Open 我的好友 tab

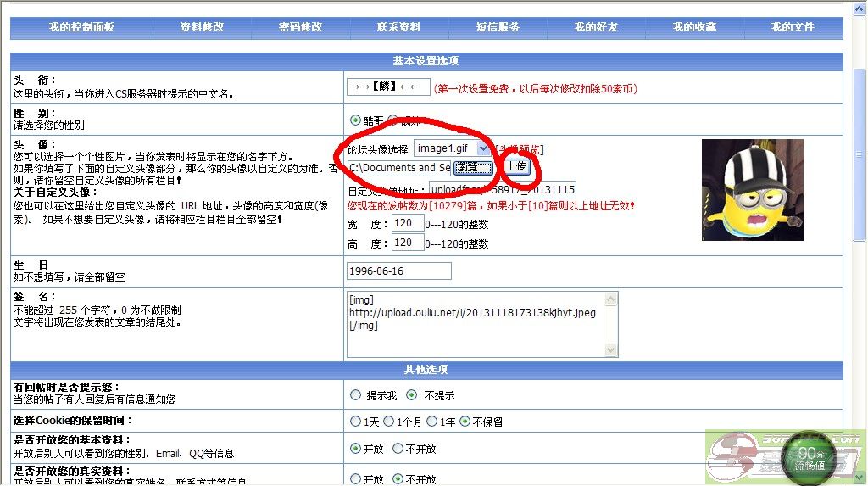tap(596, 27)
